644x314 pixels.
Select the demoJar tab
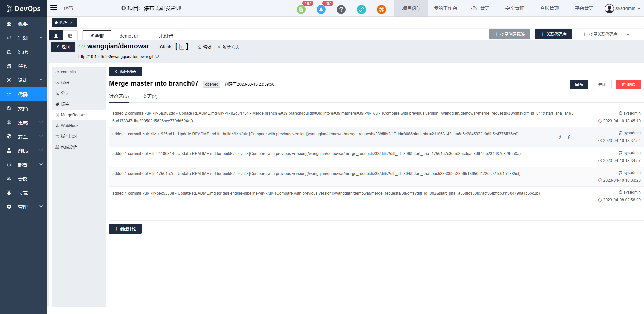129,36
